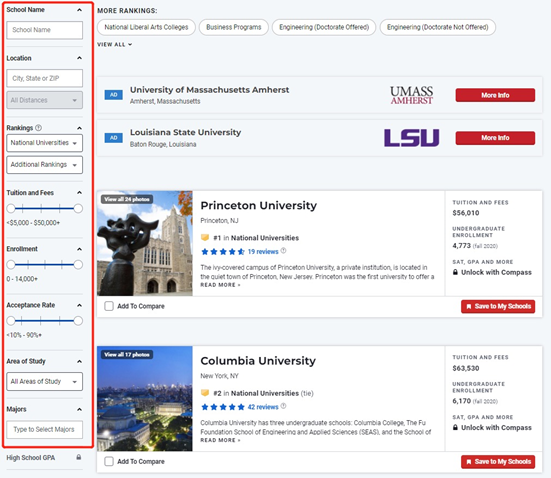Image resolution: width=551 pixels, height=478 pixels.
Task: Click Columbia's National Universities ranking link
Action: 265,393
